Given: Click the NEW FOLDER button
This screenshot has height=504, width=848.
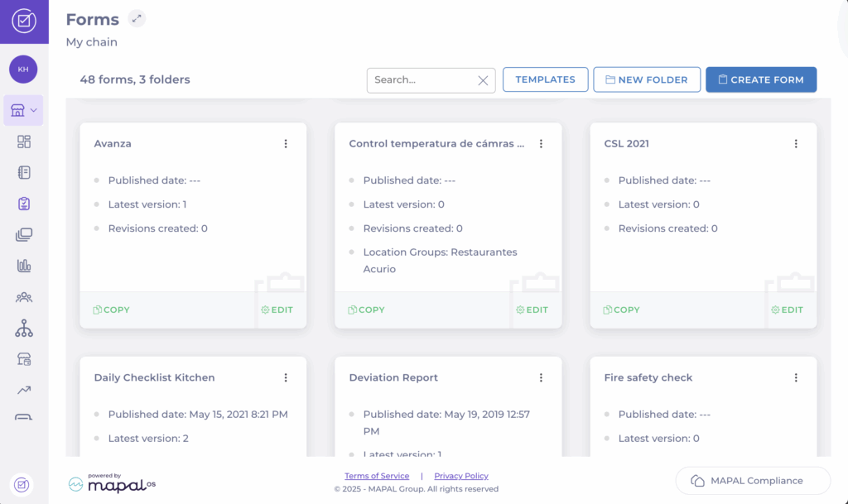Looking at the screenshot, I should click(647, 79).
